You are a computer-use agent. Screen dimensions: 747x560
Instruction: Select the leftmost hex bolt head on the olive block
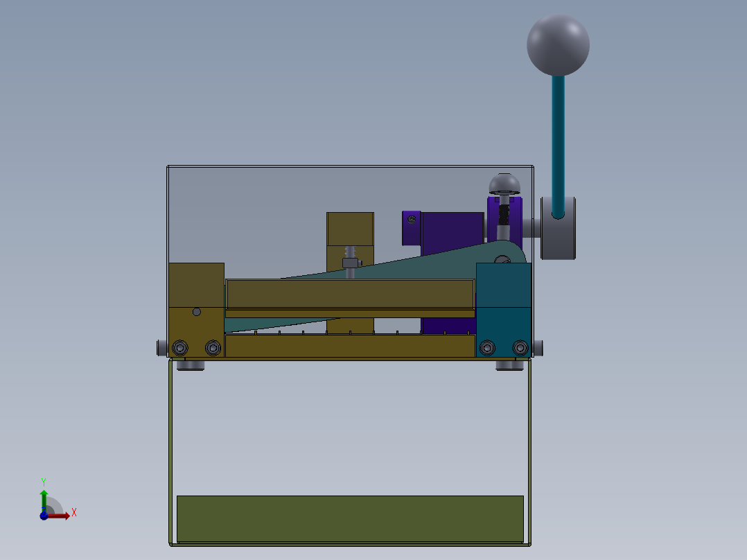click(179, 348)
